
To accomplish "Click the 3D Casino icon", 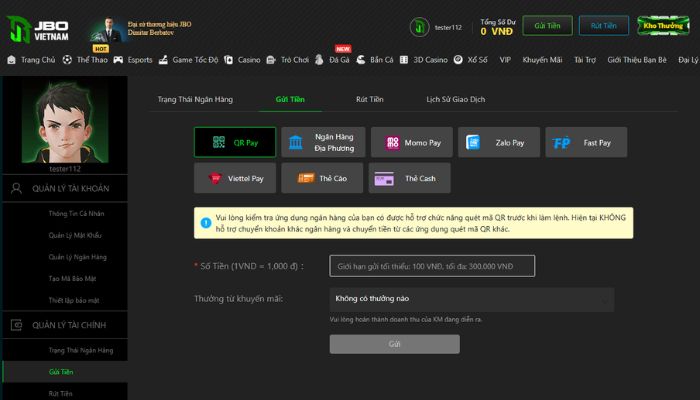I will point(404,60).
